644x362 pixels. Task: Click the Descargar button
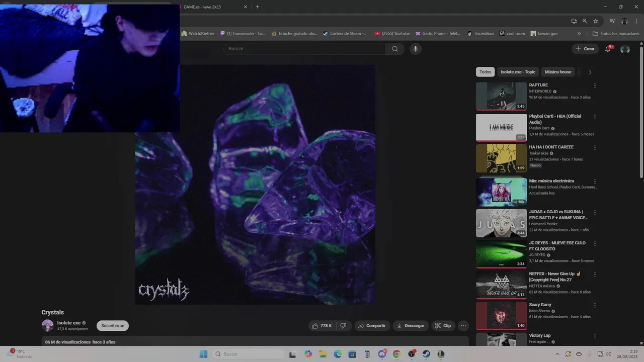pos(411,326)
